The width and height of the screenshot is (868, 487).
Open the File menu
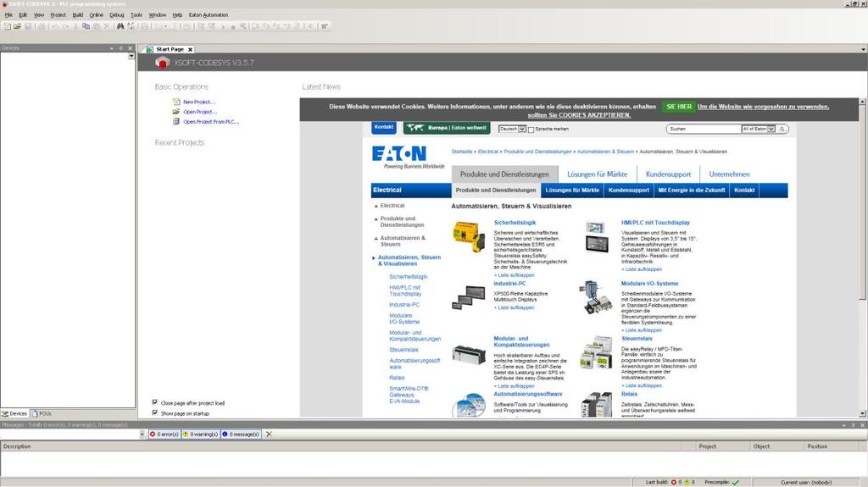pos(8,15)
